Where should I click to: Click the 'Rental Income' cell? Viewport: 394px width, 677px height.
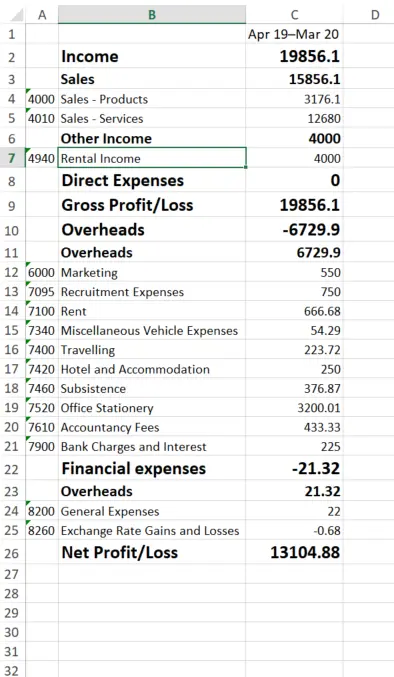[x=152, y=158]
